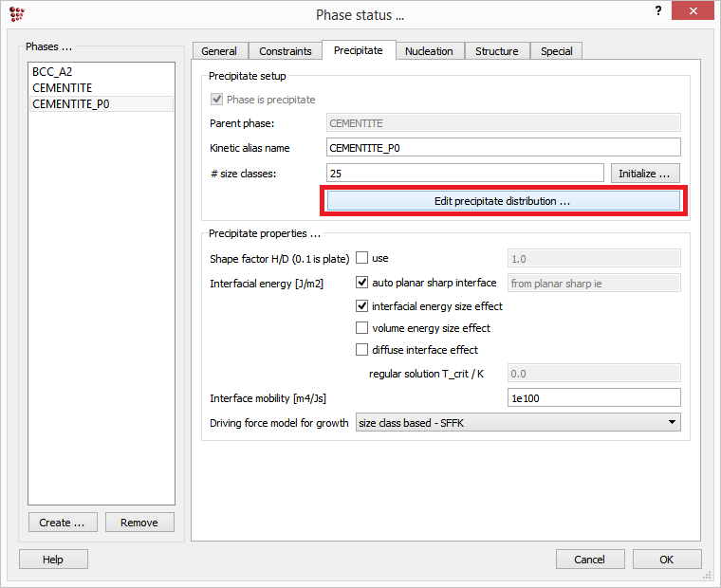Screen dimensions: 721x588
Task: Click Edit precipitate distribution button
Action: coord(504,201)
